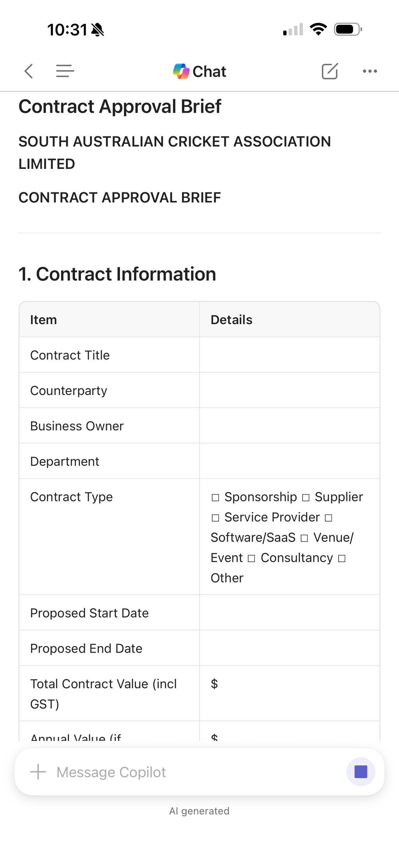
Task: Check the Venue/Event checkbox
Action: point(305,538)
